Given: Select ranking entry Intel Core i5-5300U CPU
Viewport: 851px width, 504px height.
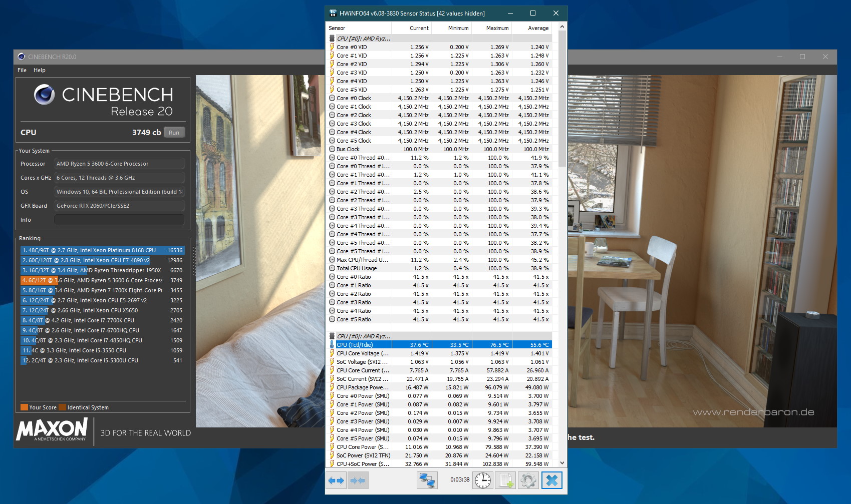Looking at the screenshot, I should coord(102,360).
